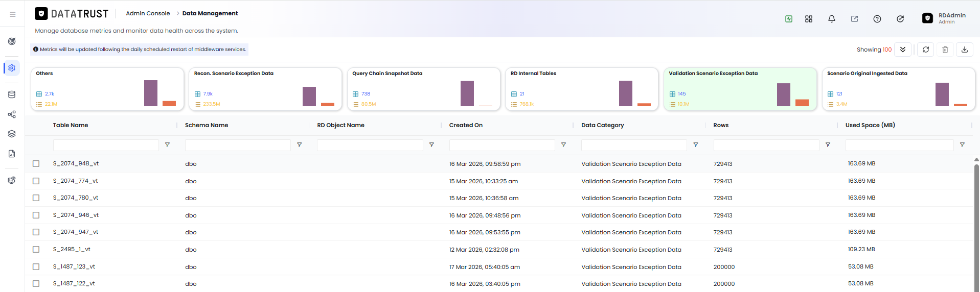980x292 pixels.
Task: Check the S_2074_780_vt row checkbox
Action: tap(36, 198)
